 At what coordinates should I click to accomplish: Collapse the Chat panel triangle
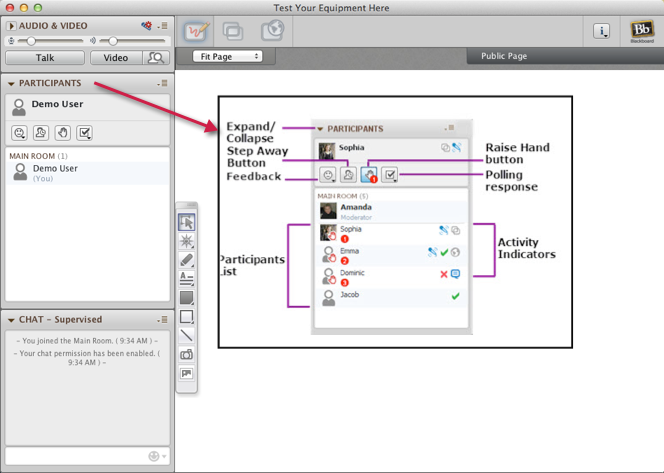[11, 320]
